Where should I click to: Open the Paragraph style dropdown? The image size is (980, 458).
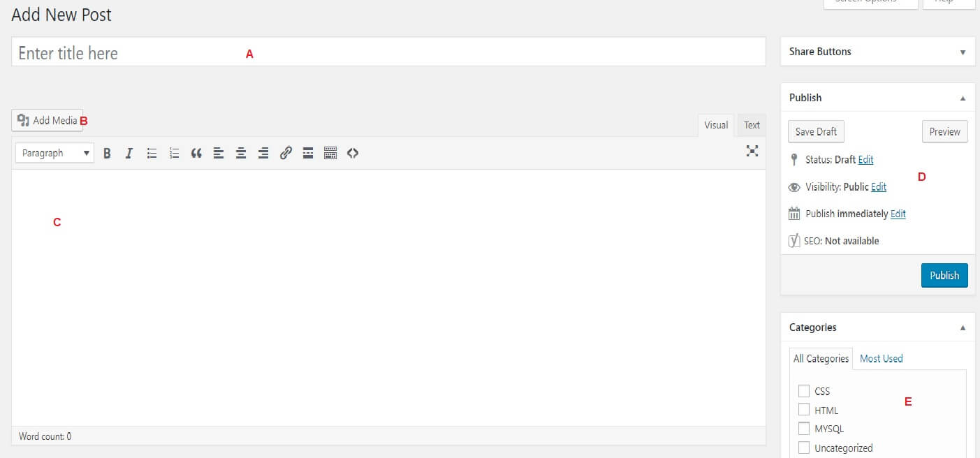tap(54, 152)
